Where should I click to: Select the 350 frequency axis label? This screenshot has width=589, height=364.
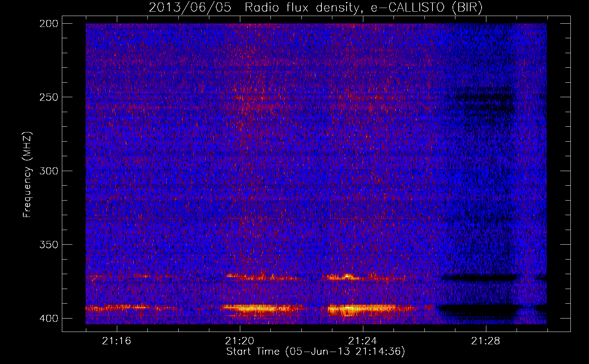pos(48,245)
